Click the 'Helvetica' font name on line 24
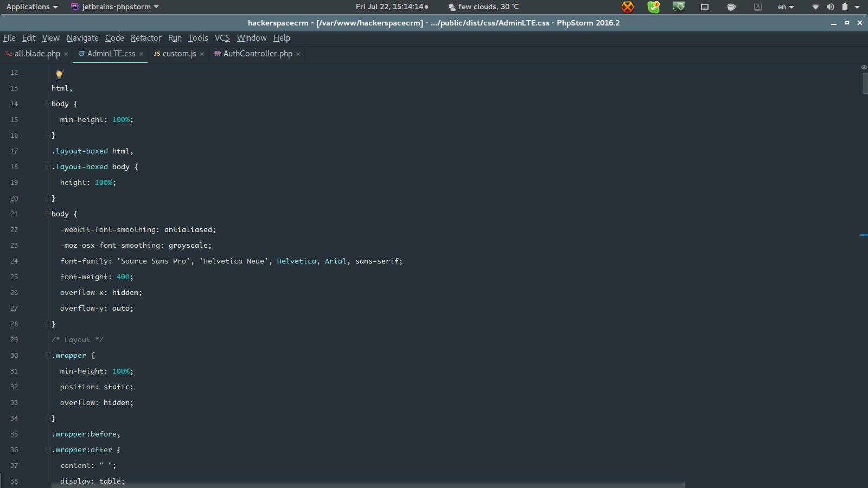This screenshot has width=868, height=488. coord(296,261)
